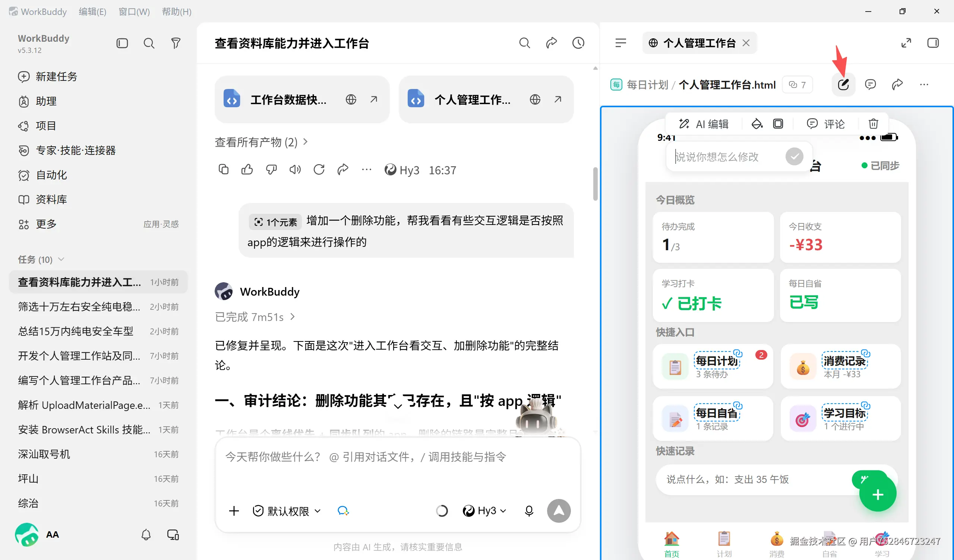The width and height of the screenshot is (954, 560).
Task: Click the scroll-to-bottom chevron in the chat
Action: click(398, 406)
